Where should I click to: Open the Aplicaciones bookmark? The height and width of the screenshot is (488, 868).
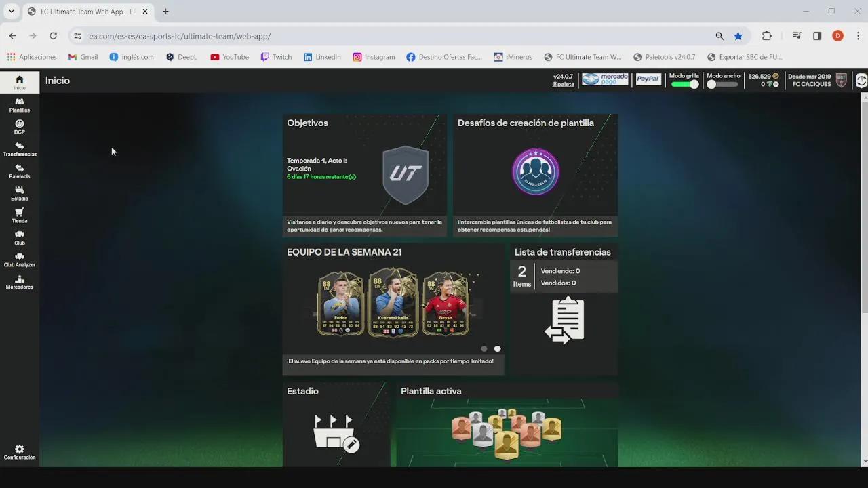[x=32, y=57]
